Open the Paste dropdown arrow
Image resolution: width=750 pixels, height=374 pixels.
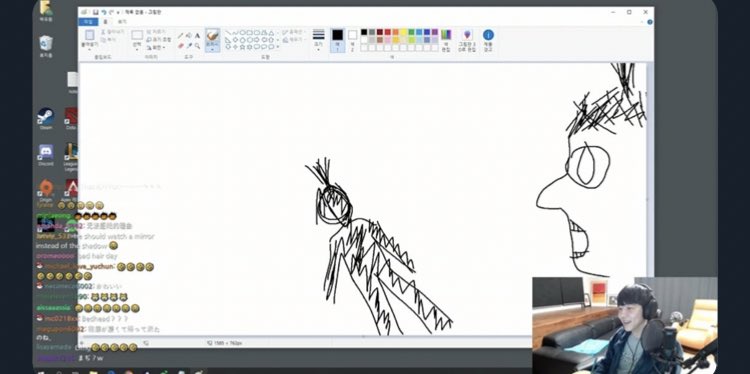tap(89, 48)
